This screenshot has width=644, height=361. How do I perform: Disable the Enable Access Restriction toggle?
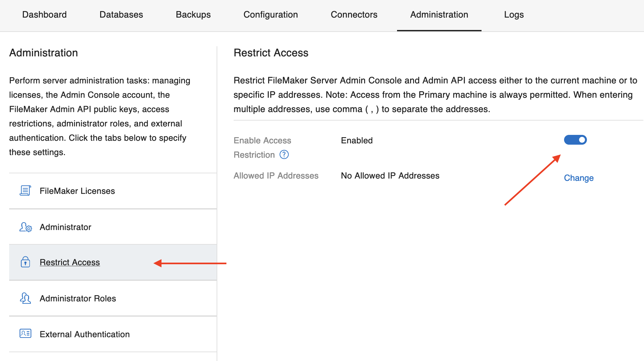pos(575,140)
